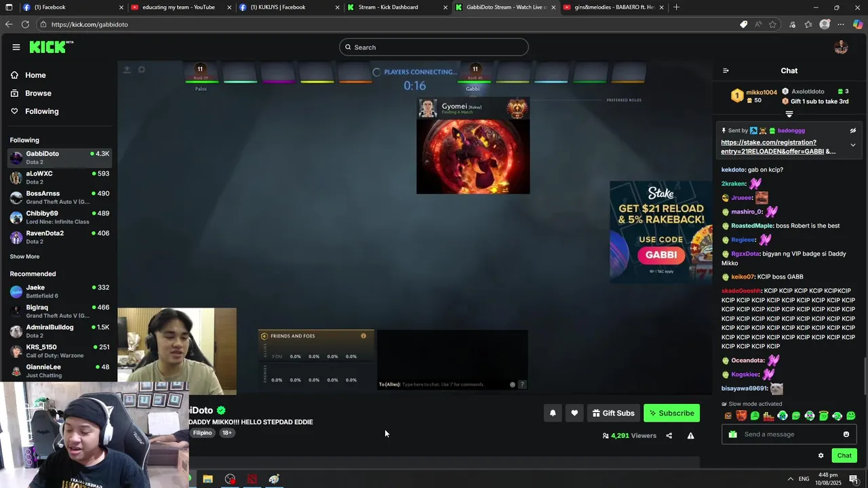
Task: Show hidden system tray icons
Action: click(790, 479)
